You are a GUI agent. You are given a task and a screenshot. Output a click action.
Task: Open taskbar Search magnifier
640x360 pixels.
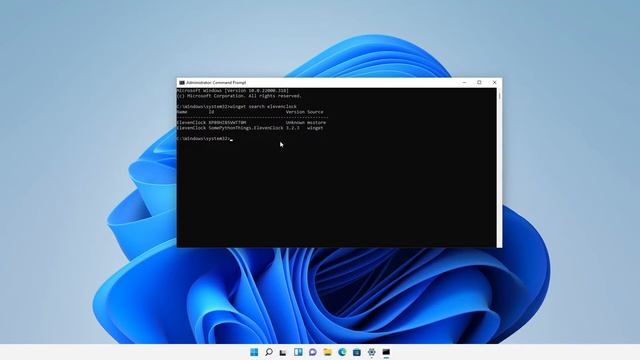pos(269,352)
